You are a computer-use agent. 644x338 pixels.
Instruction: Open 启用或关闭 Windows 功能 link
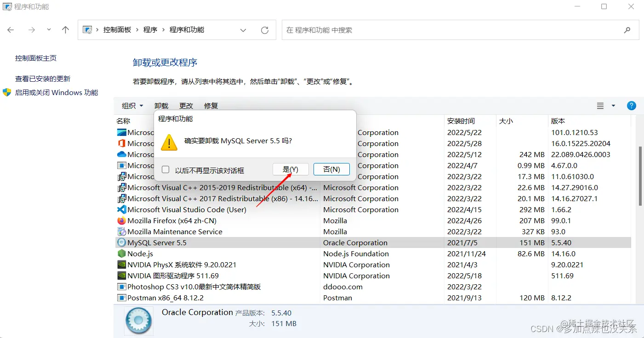point(57,92)
